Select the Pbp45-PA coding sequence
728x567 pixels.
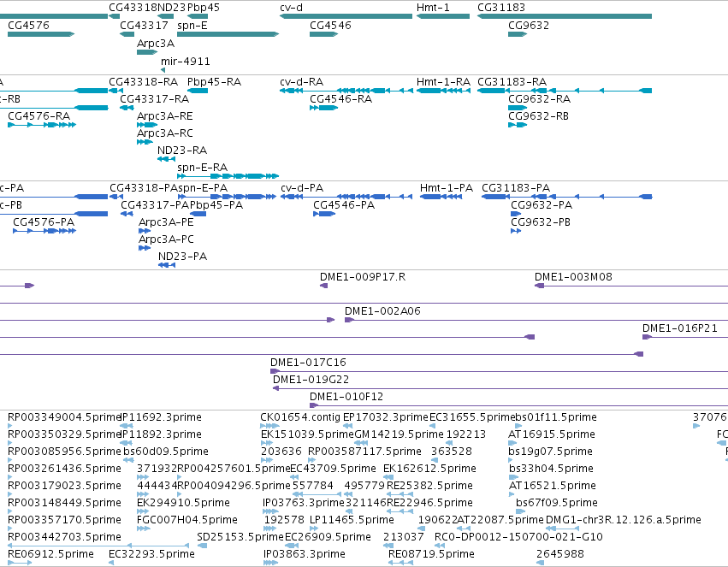[198, 214]
